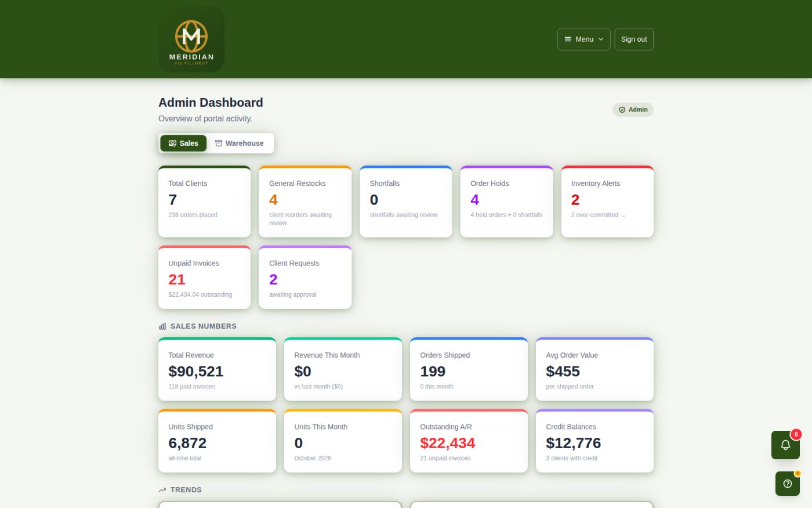Click the Outstanding A/R $22,434 amount
The width and height of the screenshot is (812, 508).
pos(448,443)
